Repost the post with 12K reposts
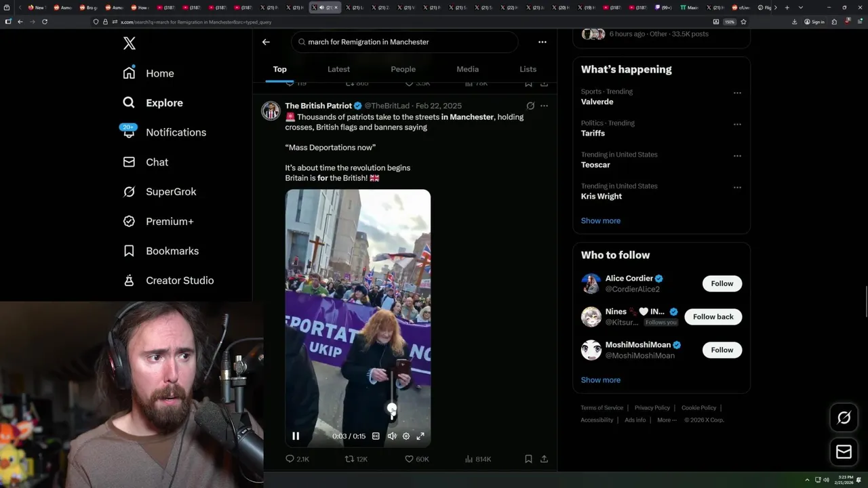The width and height of the screenshot is (868, 488). point(356,459)
